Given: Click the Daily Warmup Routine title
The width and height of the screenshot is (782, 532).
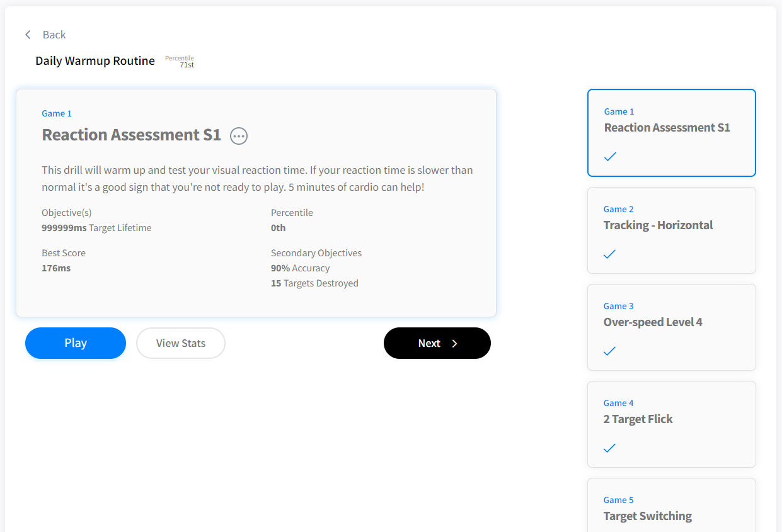Looking at the screenshot, I should click(x=95, y=61).
